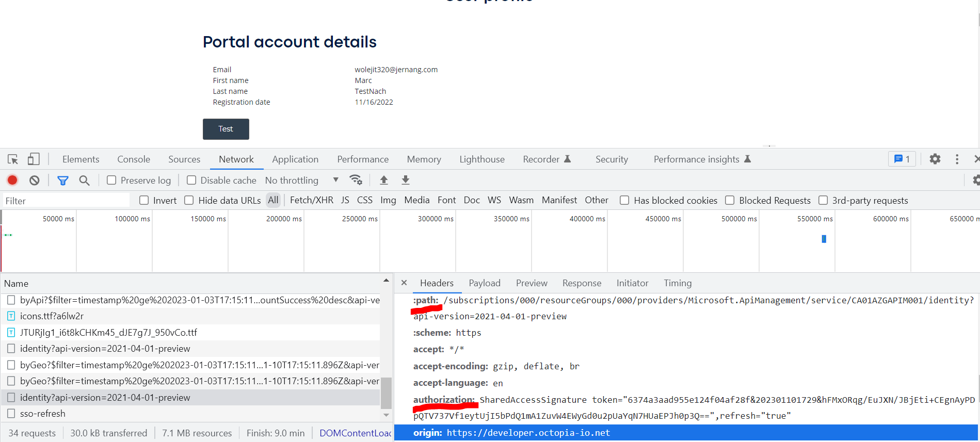This screenshot has width=980, height=442.
Task: Filter requests by Fetch/XHR
Action: tap(311, 200)
